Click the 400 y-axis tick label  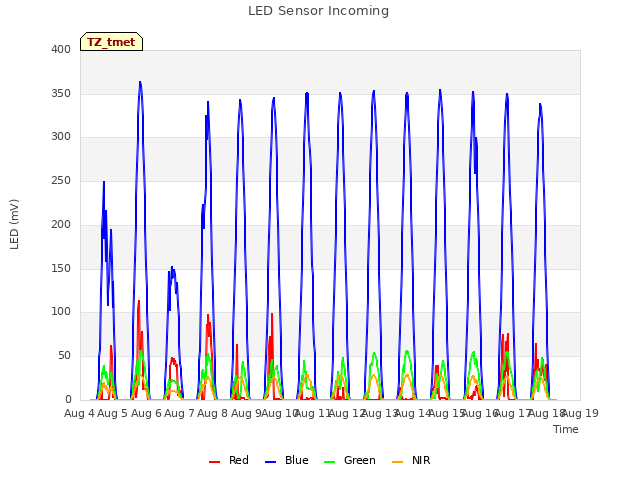pos(61,49)
